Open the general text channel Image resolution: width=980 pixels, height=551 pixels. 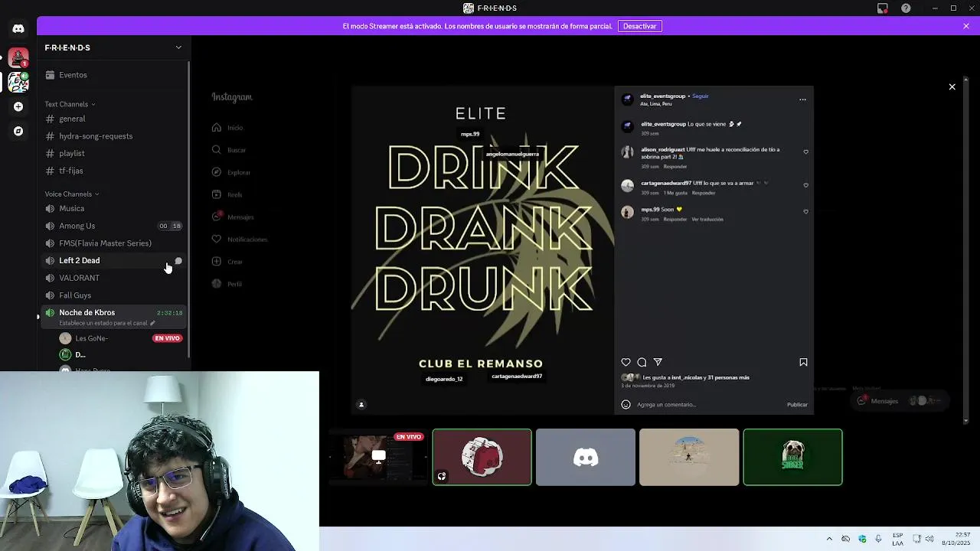(x=113, y=119)
